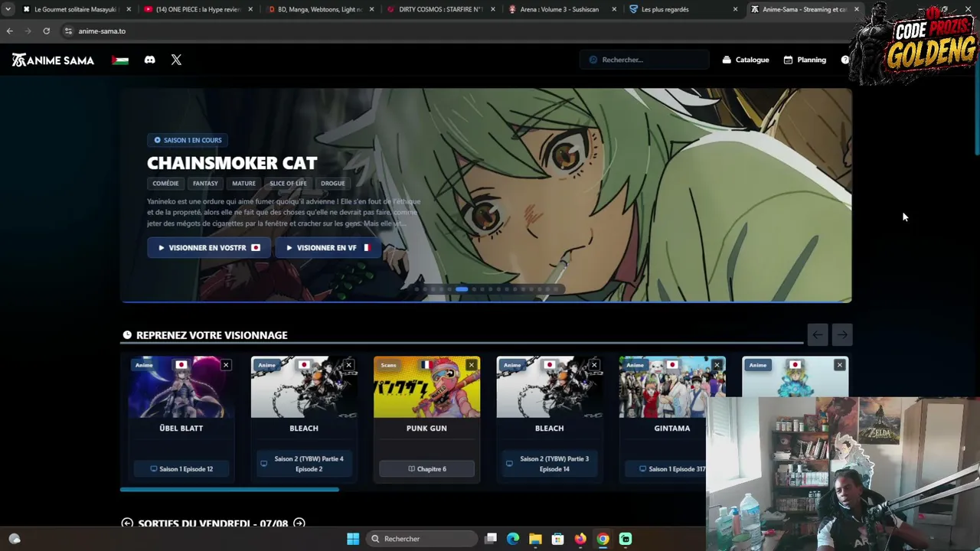Select the Drogue genre tag
Image resolution: width=980 pixels, height=551 pixels.
(332, 184)
